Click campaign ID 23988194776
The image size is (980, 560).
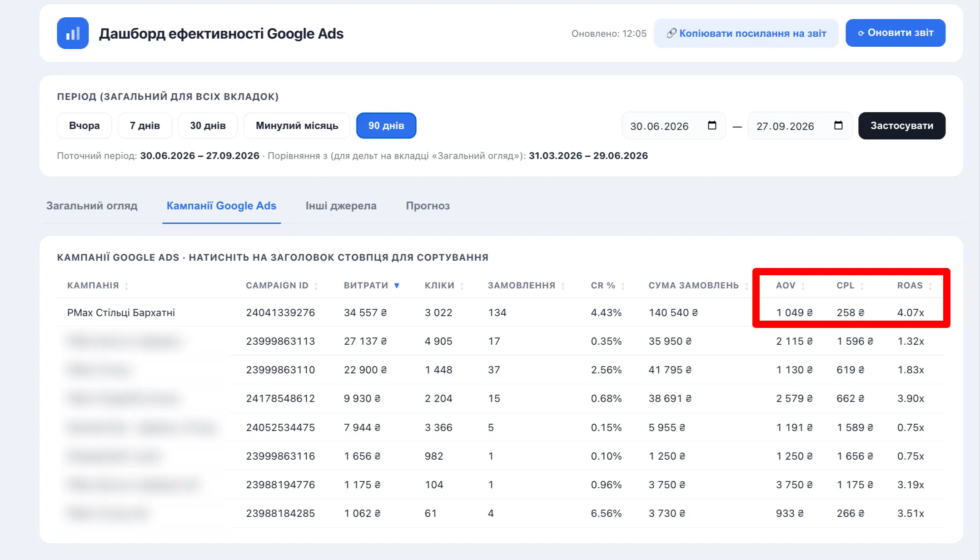280,485
